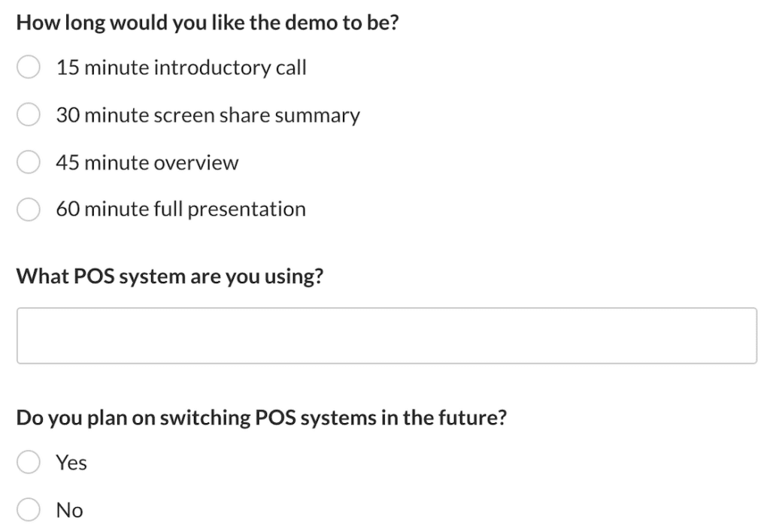Click the POS system text input field
Viewport: 770px width, 532px height.
(387, 335)
